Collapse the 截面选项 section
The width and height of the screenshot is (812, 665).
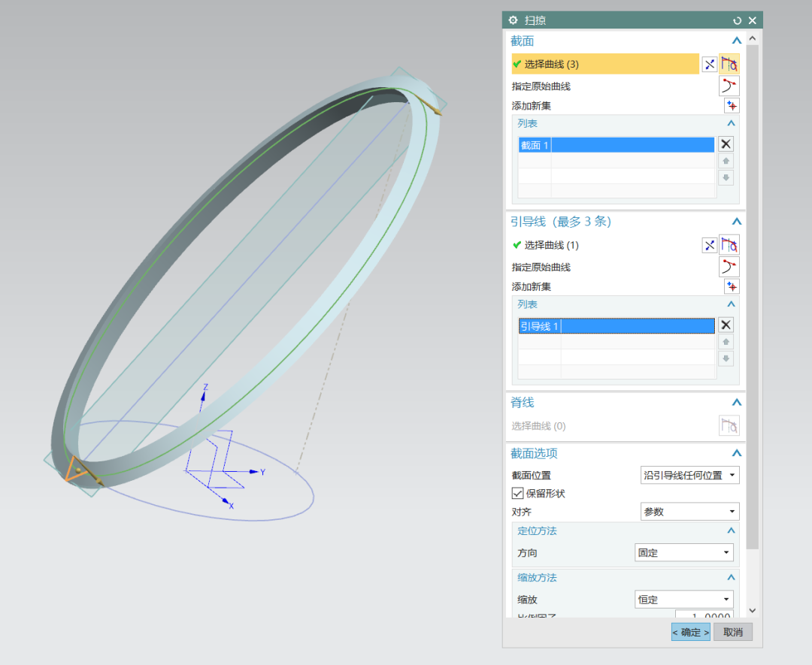(x=737, y=454)
